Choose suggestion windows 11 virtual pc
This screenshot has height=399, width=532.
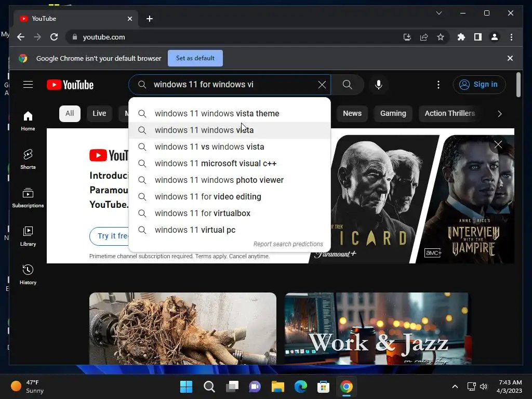(x=230, y=230)
